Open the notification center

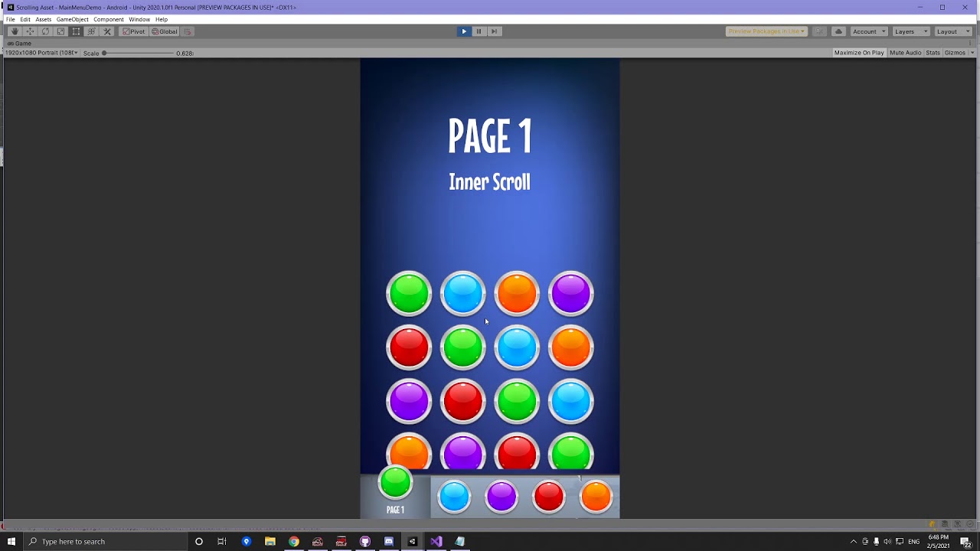[966, 542]
